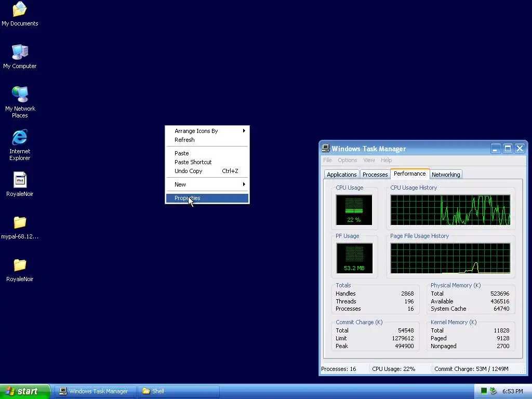This screenshot has height=399, width=532.
Task: Click the Nonpaged value 2700
Action: pyautogui.click(x=503, y=346)
